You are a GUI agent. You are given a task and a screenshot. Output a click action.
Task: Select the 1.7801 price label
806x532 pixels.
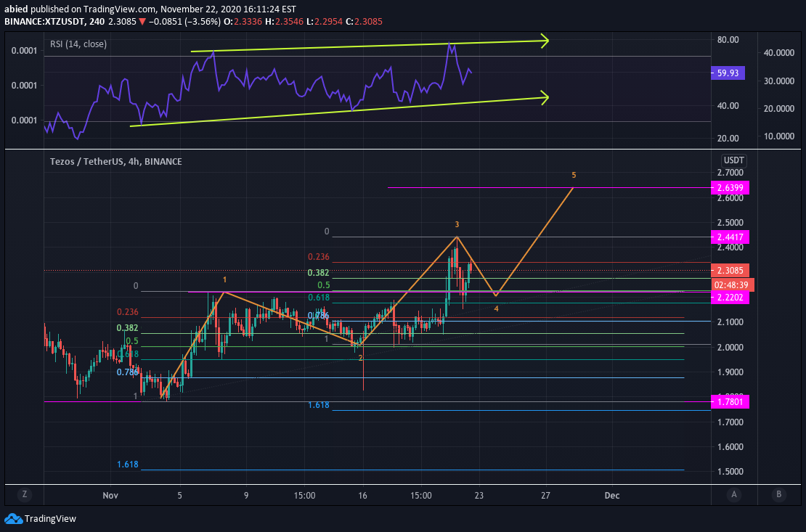pos(730,401)
